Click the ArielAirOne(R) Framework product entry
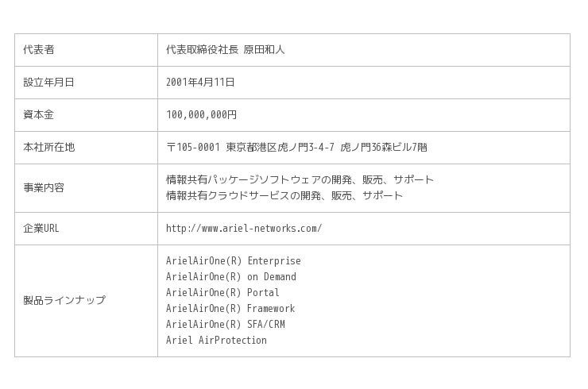588x389 pixels. [230, 309]
